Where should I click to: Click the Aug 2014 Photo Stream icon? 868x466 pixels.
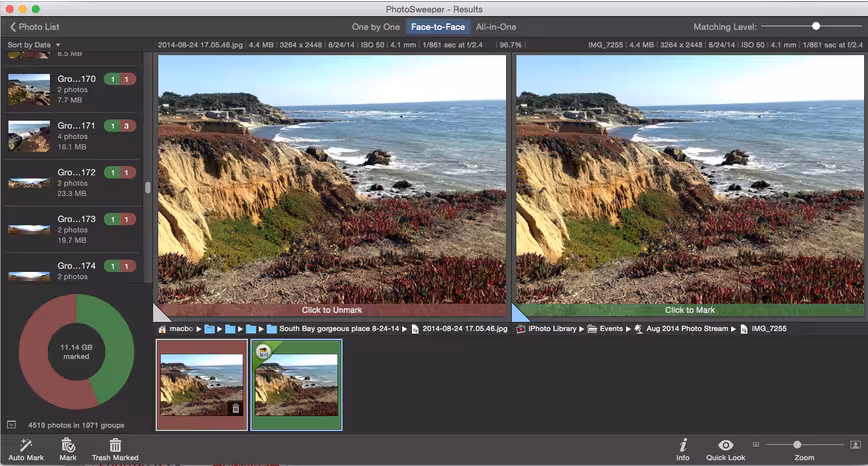click(x=638, y=329)
